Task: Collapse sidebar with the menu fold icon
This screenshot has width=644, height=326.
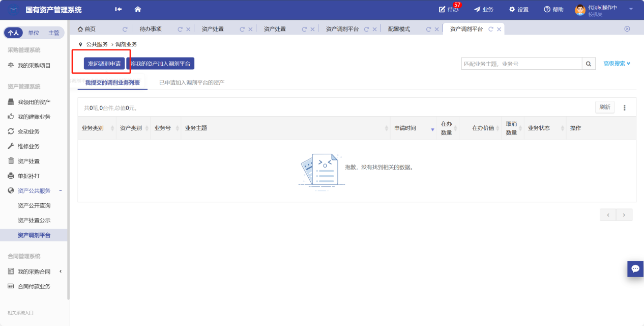Action: coord(119,10)
